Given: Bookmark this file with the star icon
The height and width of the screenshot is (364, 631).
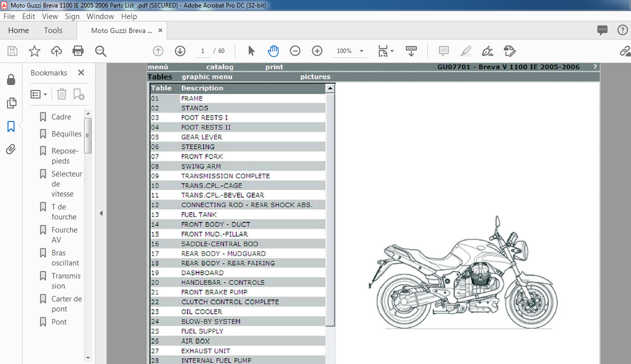Looking at the screenshot, I should click(x=35, y=51).
